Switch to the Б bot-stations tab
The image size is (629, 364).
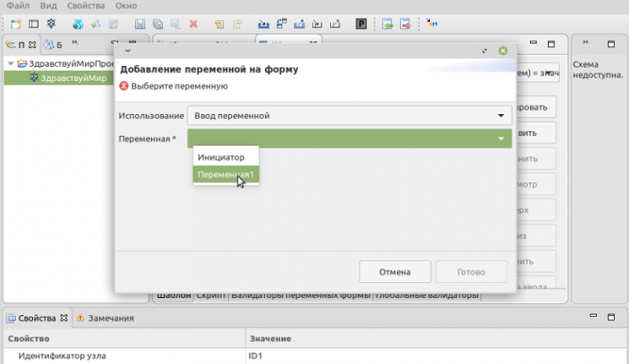53,45
